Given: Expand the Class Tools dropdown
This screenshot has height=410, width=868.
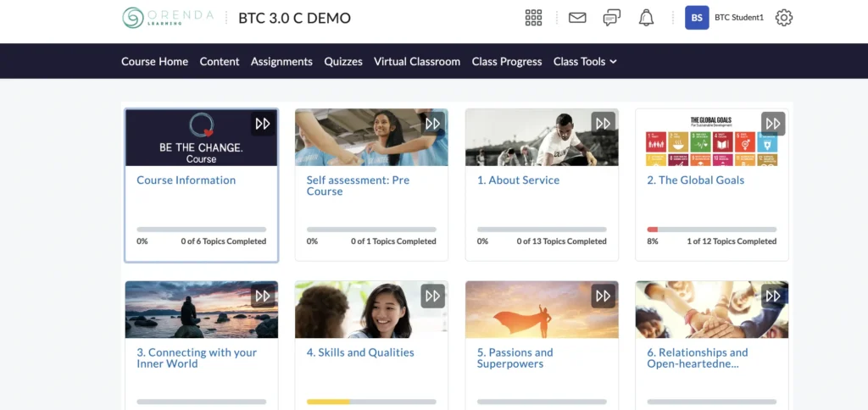Looking at the screenshot, I should coord(585,62).
